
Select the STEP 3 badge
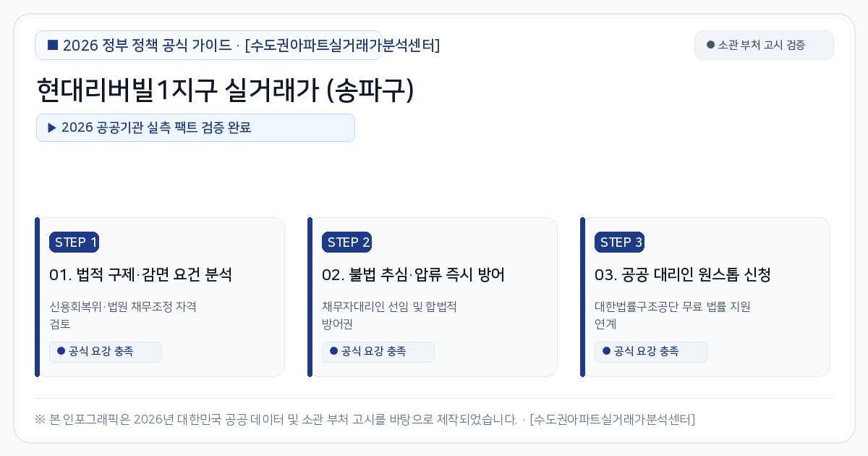619,242
